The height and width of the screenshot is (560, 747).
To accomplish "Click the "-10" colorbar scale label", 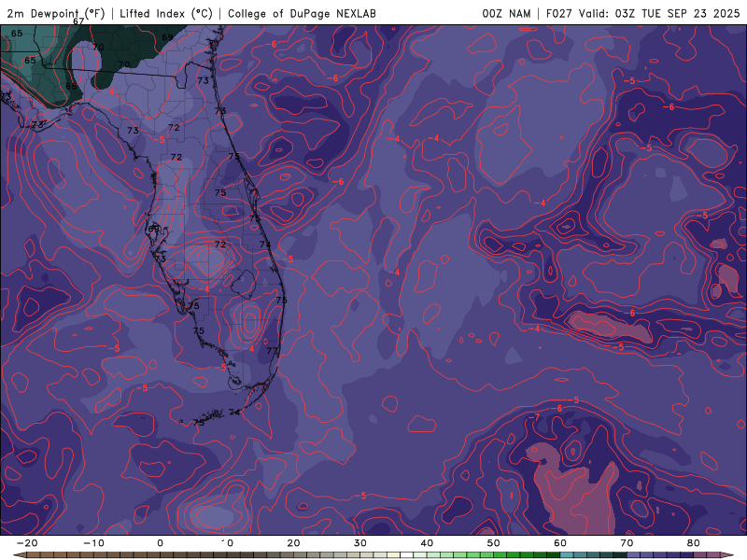I will click(x=93, y=543).
